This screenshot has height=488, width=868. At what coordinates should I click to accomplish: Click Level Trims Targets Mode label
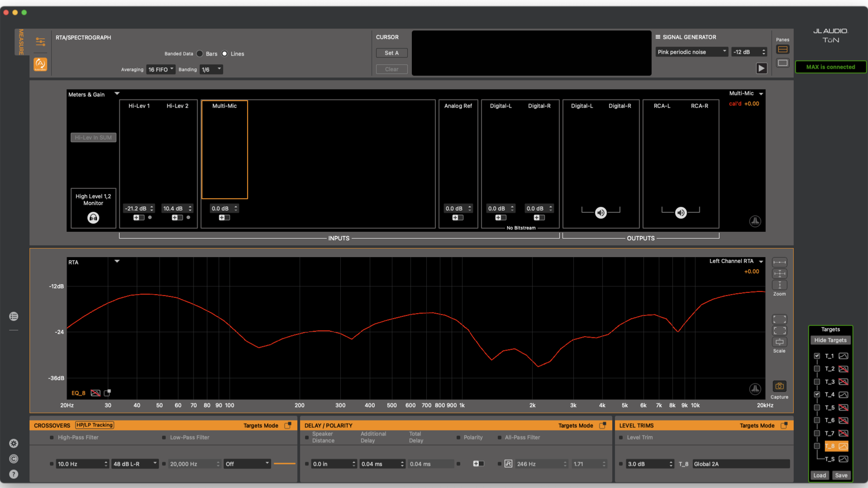coord(757,426)
